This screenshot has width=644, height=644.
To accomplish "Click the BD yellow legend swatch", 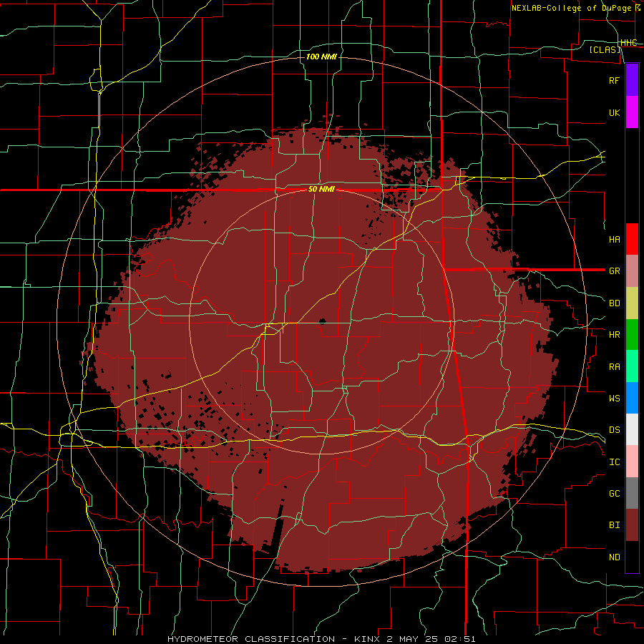I will coord(632,303).
